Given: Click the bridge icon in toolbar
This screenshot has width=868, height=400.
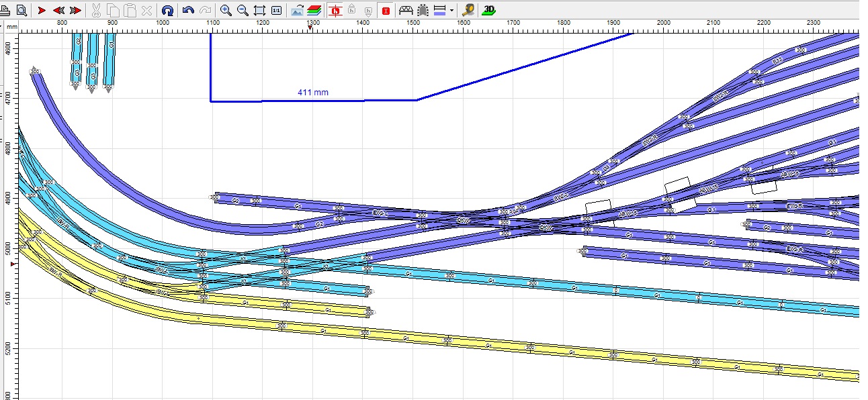Looking at the screenshot, I should [x=406, y=10].
